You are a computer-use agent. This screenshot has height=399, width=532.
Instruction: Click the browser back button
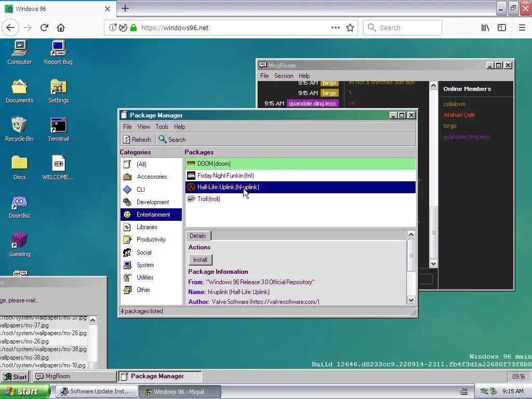tap(10, 28)
